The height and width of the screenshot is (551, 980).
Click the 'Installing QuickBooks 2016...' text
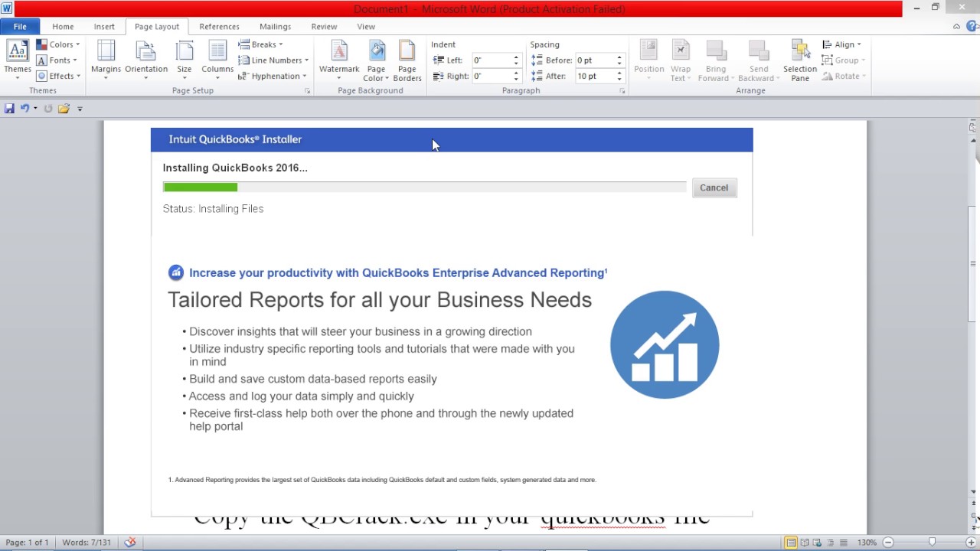[x=235, y=168]
